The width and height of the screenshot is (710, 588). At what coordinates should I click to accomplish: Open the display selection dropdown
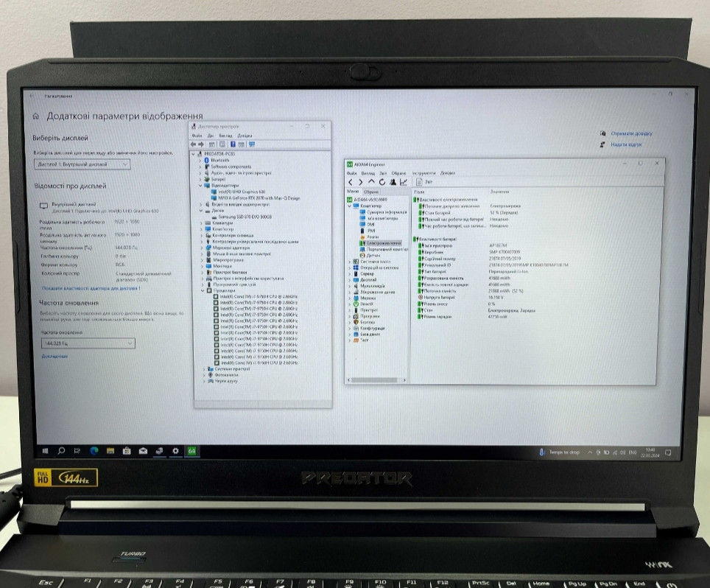point(82,164)
